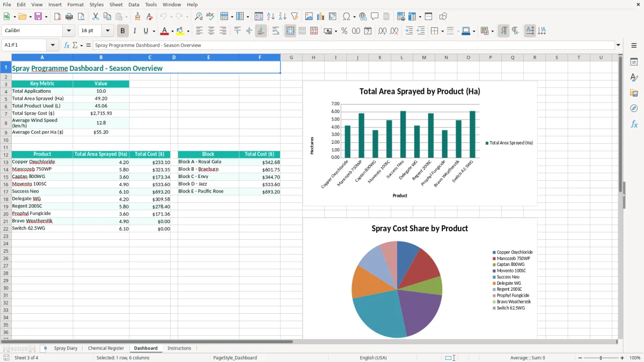Open Find and Replace icon
The height and width of the screenshot is (362, 644).
(x=199, y=17)
